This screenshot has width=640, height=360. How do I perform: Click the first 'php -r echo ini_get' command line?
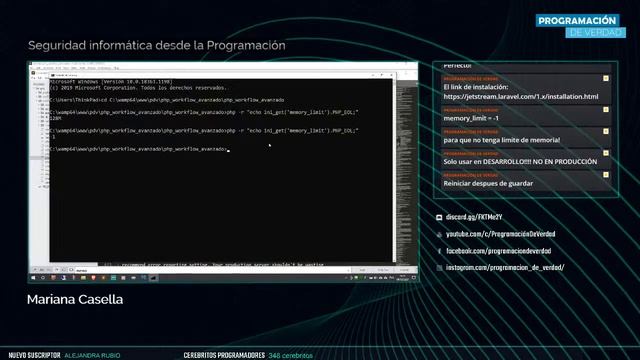204,112
